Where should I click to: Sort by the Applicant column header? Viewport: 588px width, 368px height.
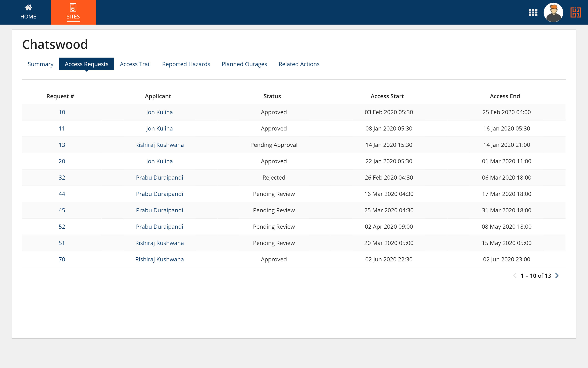point(158,96)
